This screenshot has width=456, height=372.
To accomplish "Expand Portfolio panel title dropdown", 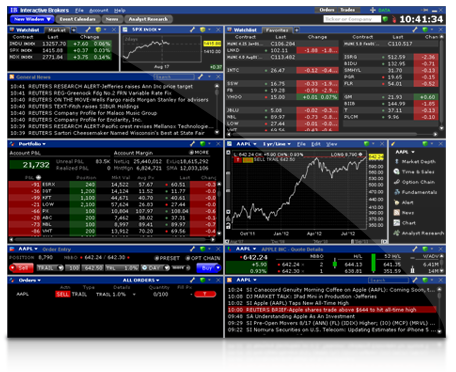I will tap(32, 144).
